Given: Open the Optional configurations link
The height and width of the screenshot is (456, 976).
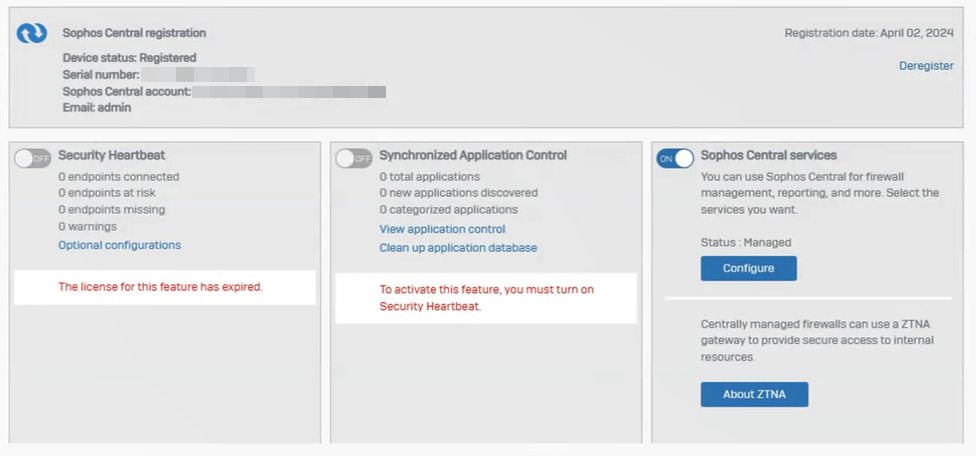Looking at the screenshot, I should (119, 245).
